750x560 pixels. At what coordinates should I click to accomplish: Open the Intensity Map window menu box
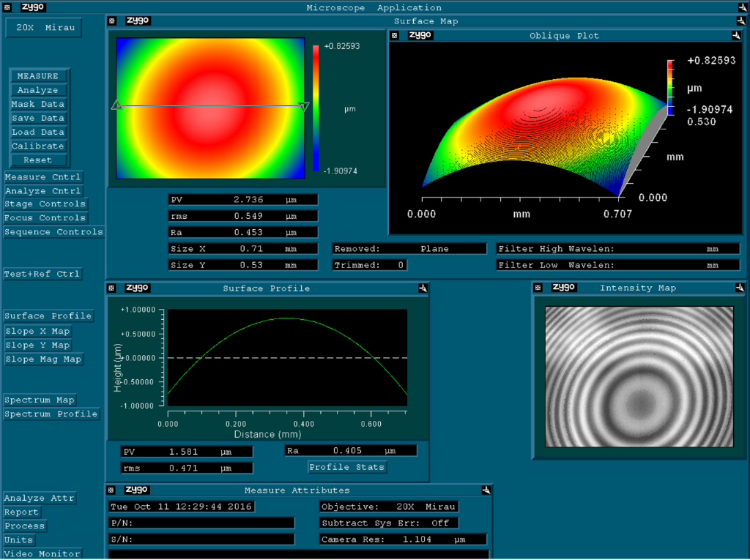[x=538, y=288]
